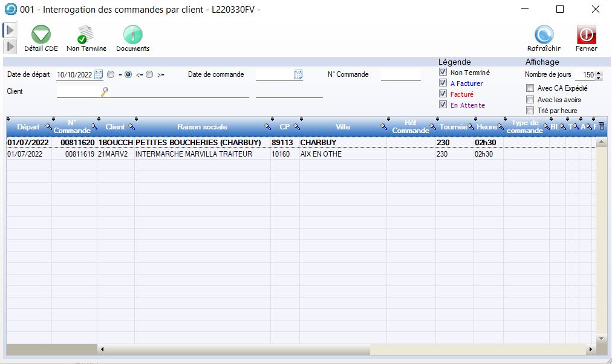Open the Date de commande calendar picker
This screenshot has height=364, width=612.
(x=298, y=75)
